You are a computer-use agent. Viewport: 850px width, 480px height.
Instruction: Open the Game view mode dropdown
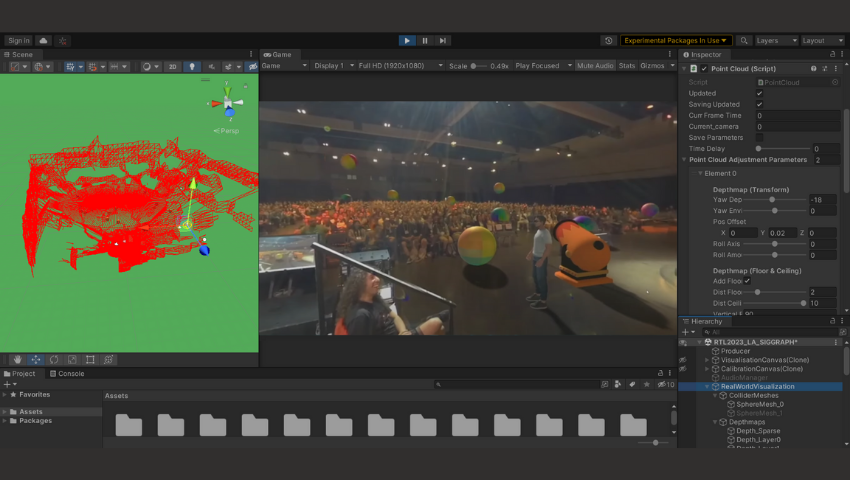coord(284,66)
